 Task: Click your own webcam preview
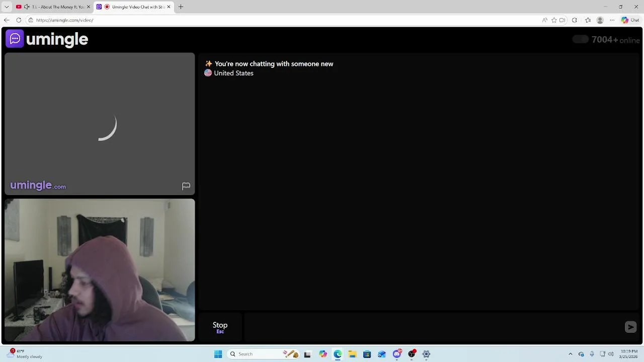[100, 270]
